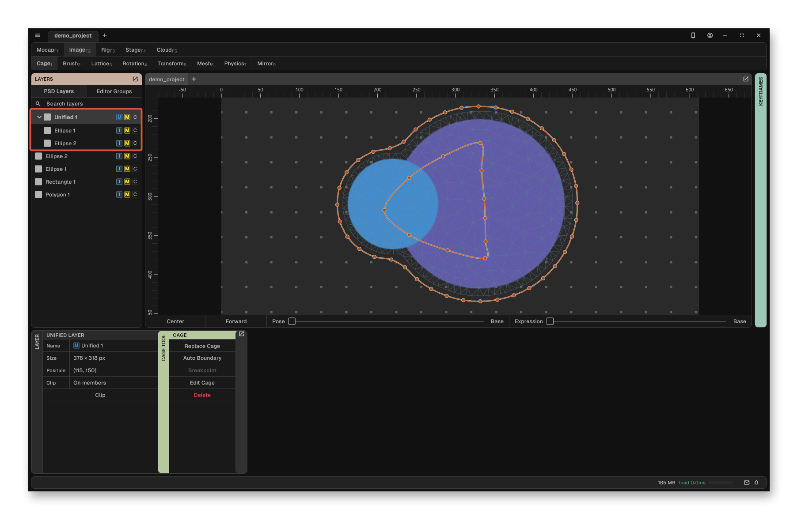Collapse the CAGE TOOL vertical tab
This screenshot has height=532, width=801.
pyautogui.click(x=163, y=402)
